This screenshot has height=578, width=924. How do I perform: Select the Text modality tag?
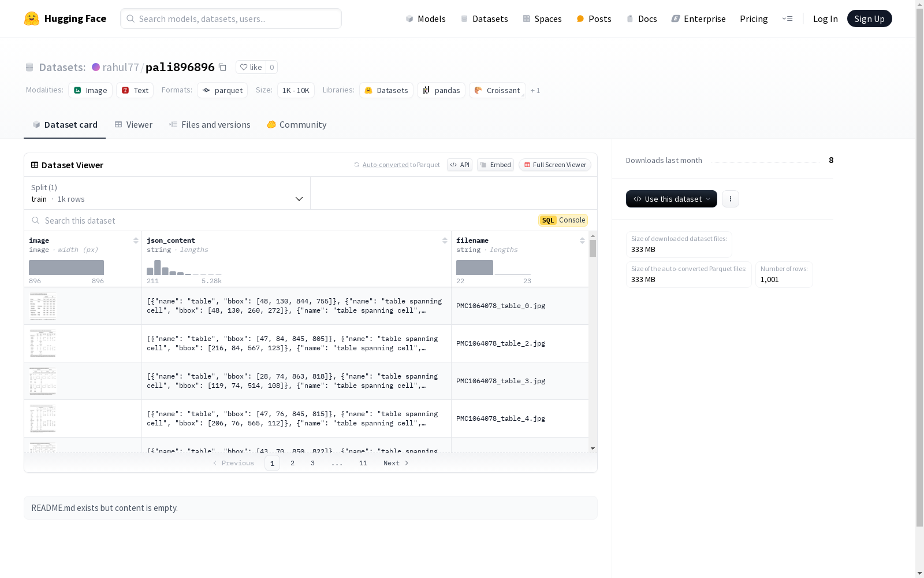coord(135,90)
